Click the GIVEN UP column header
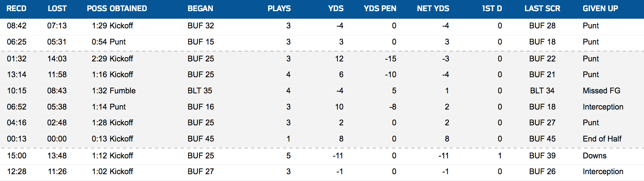 pos(600,9)
